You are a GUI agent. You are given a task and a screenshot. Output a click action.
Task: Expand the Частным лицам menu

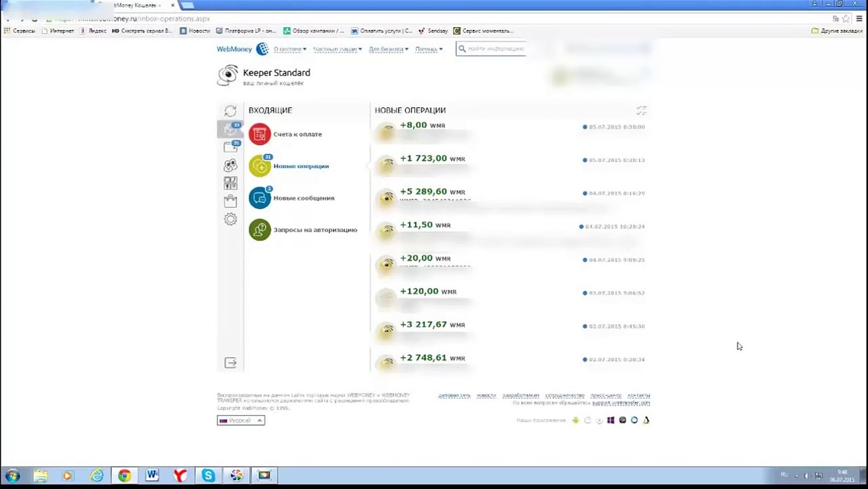coord(338,49)
